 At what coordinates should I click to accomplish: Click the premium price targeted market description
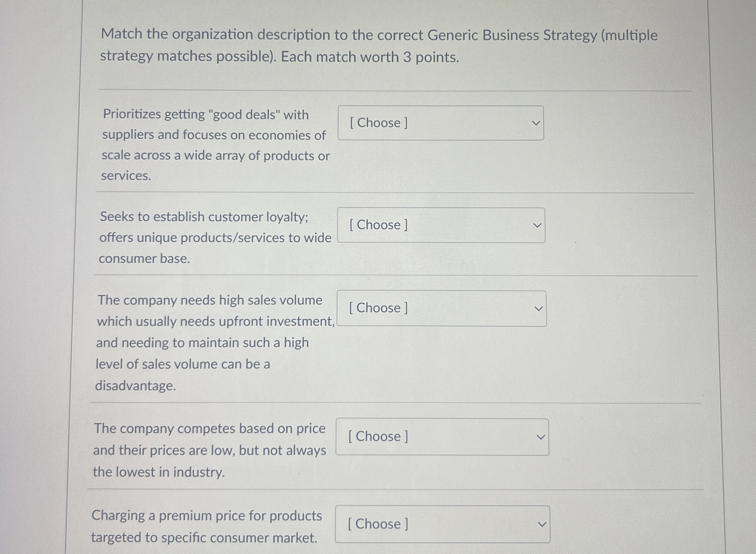[206, 527]
